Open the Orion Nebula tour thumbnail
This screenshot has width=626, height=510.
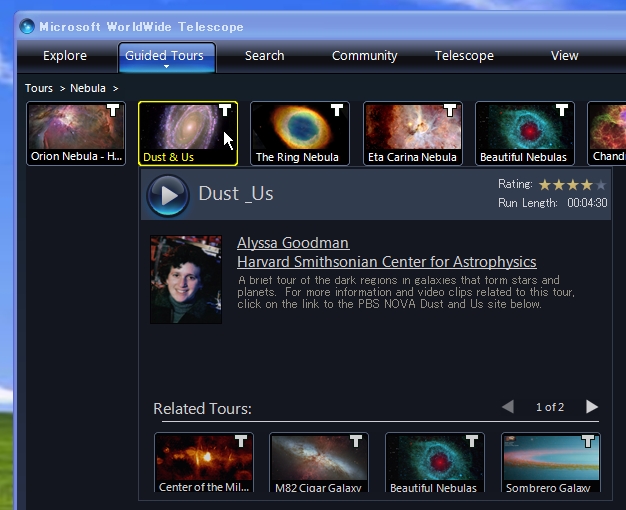pos(76,133)
